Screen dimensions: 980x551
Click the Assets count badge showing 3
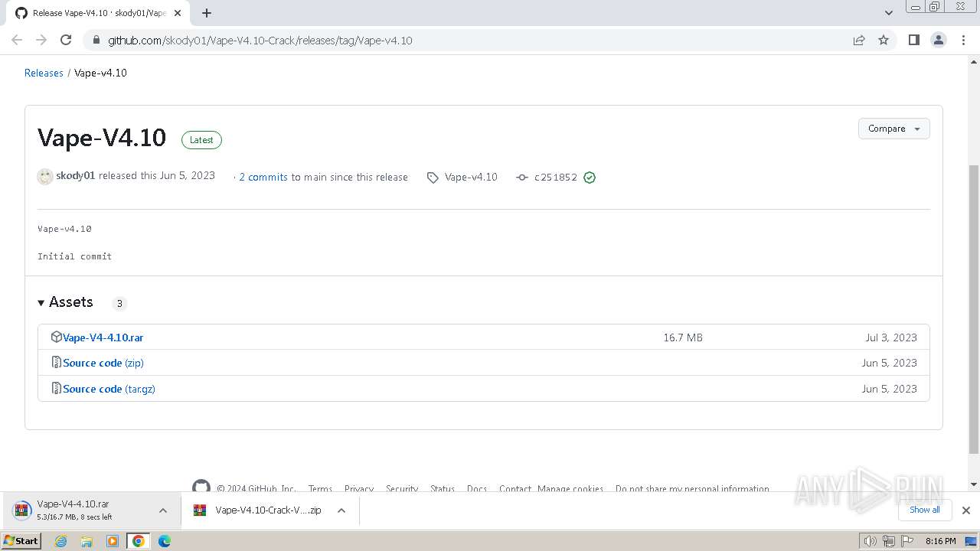(119, 303)
